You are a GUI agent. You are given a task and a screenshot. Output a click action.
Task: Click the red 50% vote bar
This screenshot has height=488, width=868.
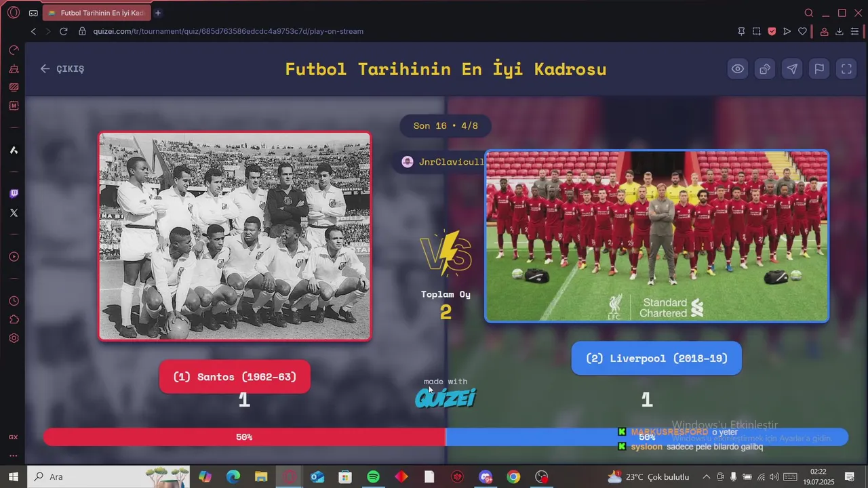244,437
